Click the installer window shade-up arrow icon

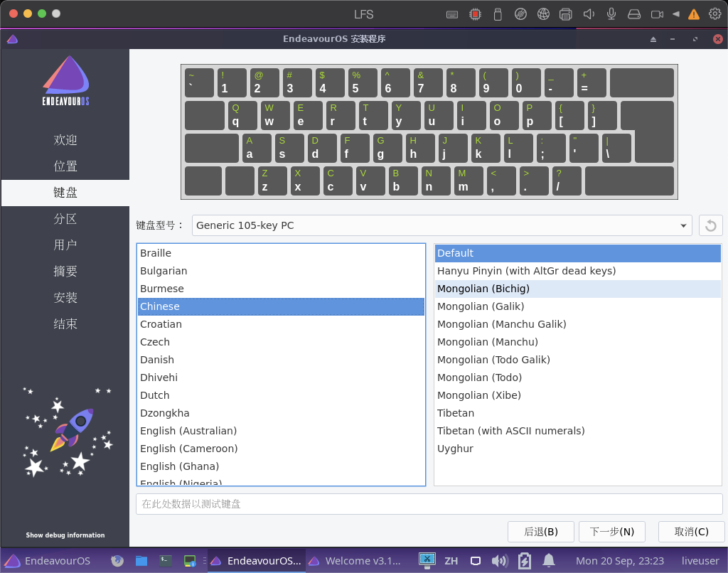[x=653, y=39]
